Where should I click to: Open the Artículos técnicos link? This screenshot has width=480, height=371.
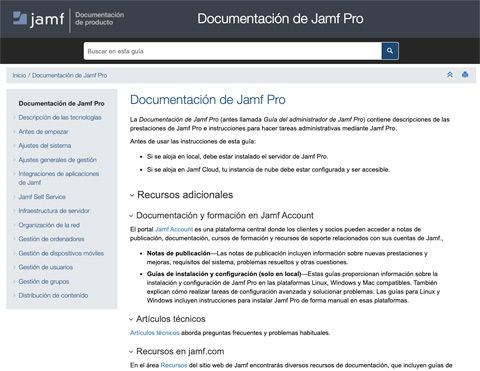click(155, 333)
